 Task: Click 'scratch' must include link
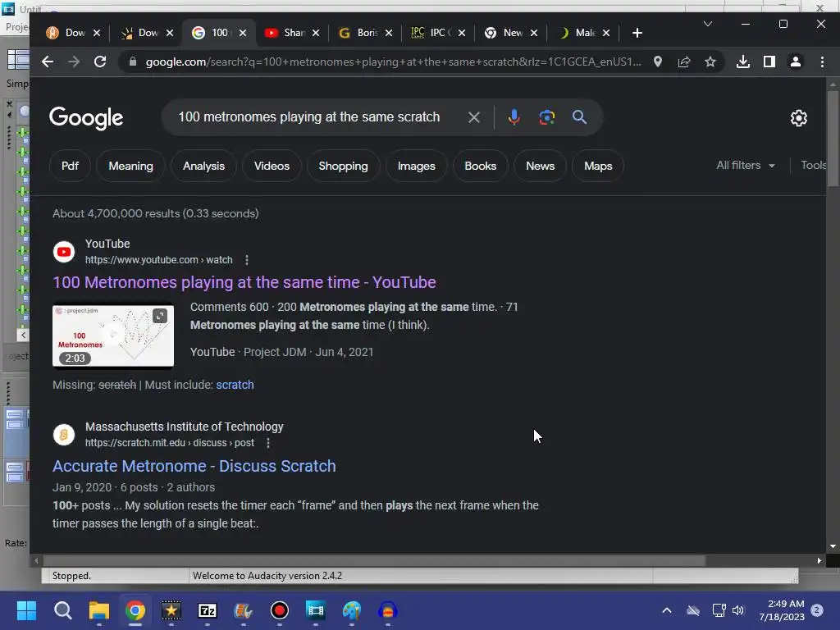click(x=235, y=385)
